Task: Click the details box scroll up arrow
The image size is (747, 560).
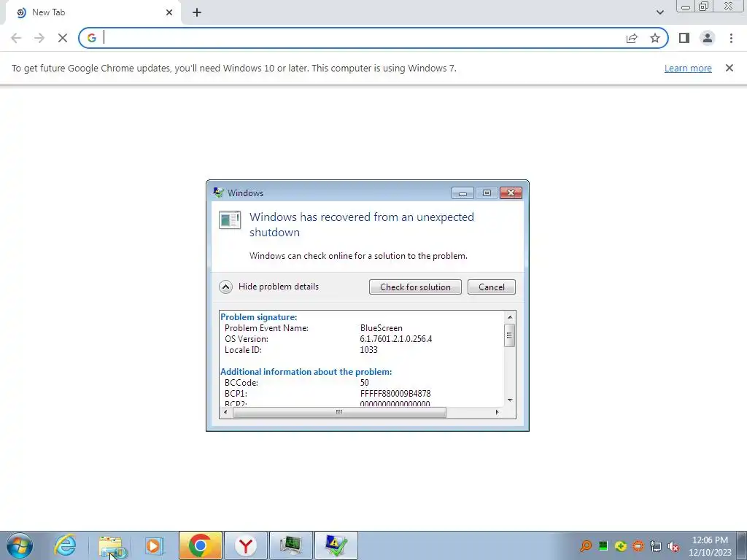Action: pyautogui.click(x=510, y=317)
